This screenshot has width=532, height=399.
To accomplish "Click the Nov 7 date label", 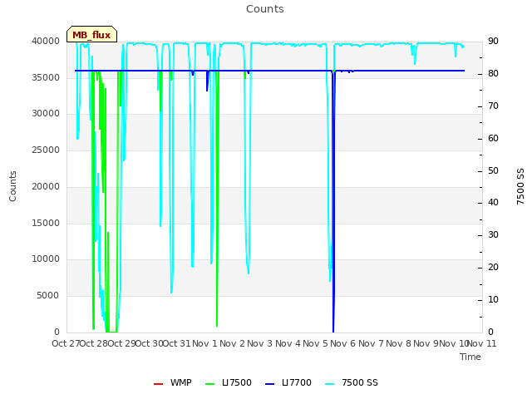I will pyautogui.click(x=371, y=343).
